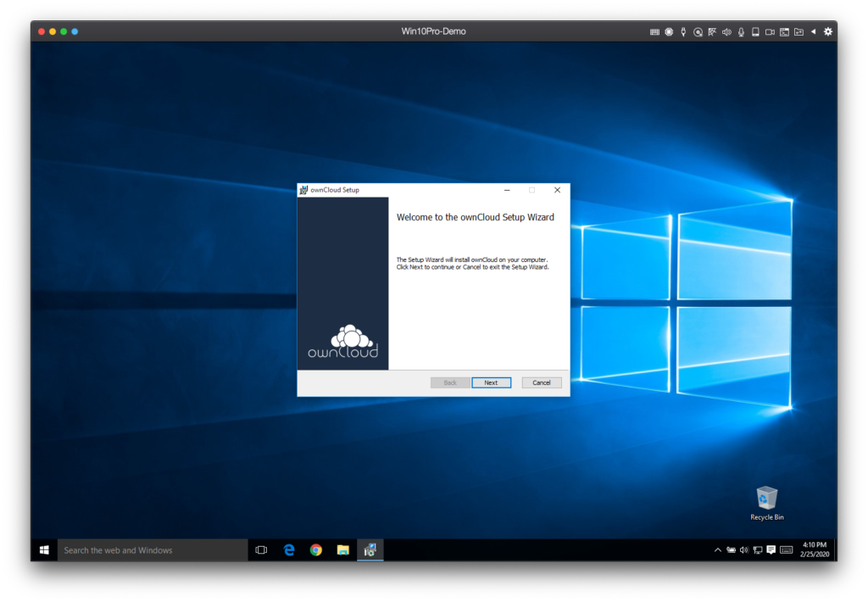
Task: Collapse the VM toolbar with the left arrow
Action: coord(813,31)
